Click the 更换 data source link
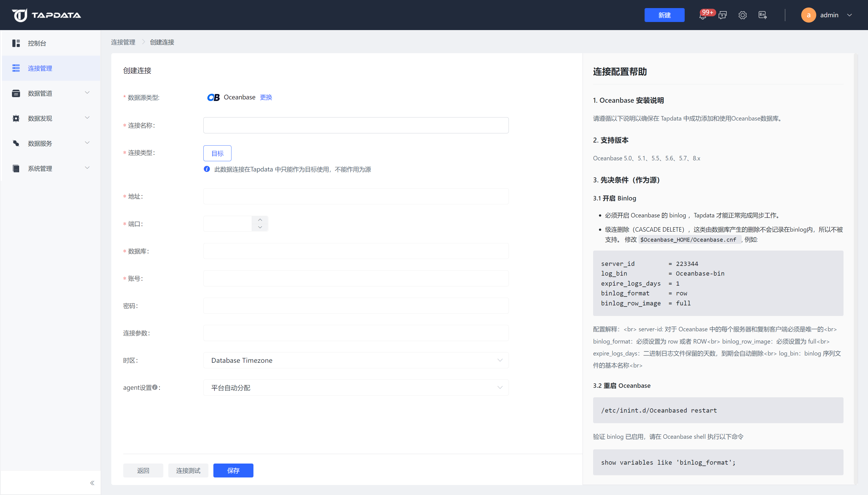 pyautogui.click(x=266, y=97)
